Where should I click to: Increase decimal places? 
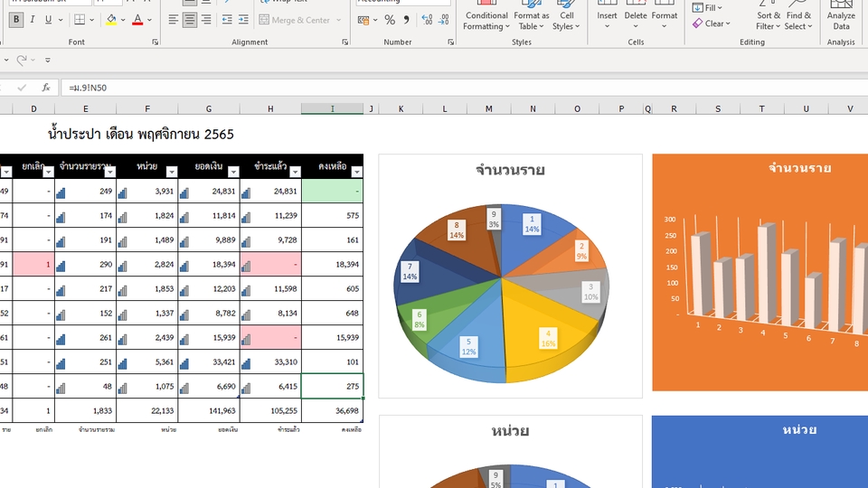[427, 20]
